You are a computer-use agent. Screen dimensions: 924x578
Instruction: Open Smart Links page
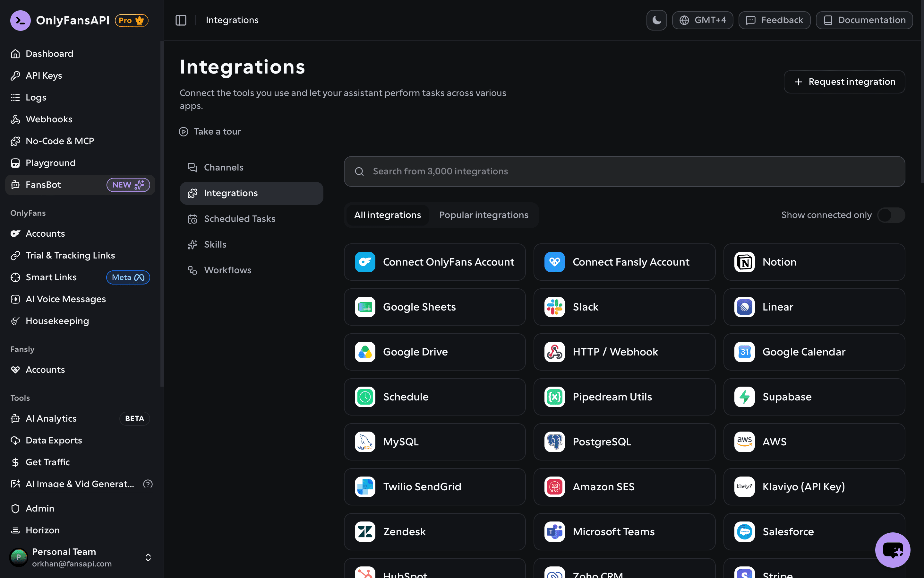[80, 277]
